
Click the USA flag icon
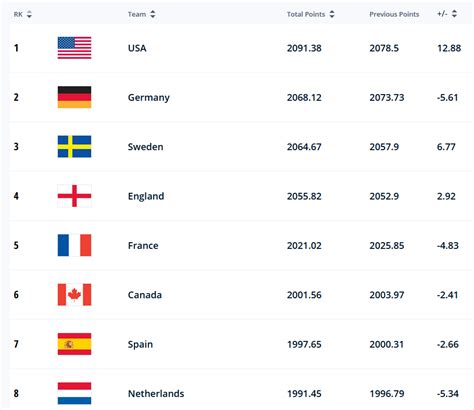[74, 48]
